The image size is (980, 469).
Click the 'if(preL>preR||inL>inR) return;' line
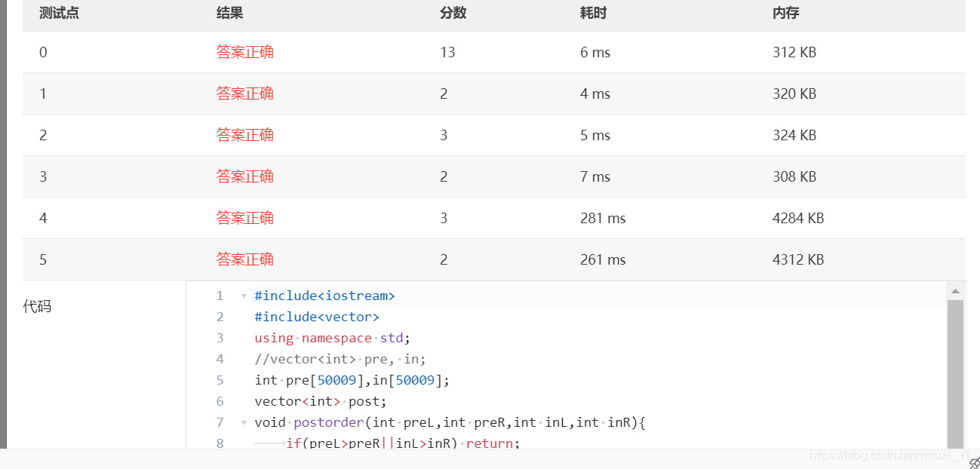[403, 443]
